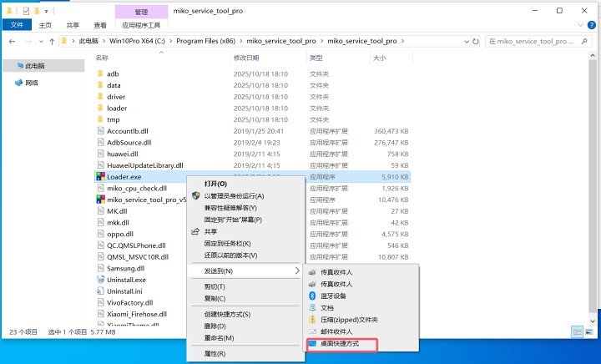Open the 文件 ribbon tab

(x=17, y=25)
